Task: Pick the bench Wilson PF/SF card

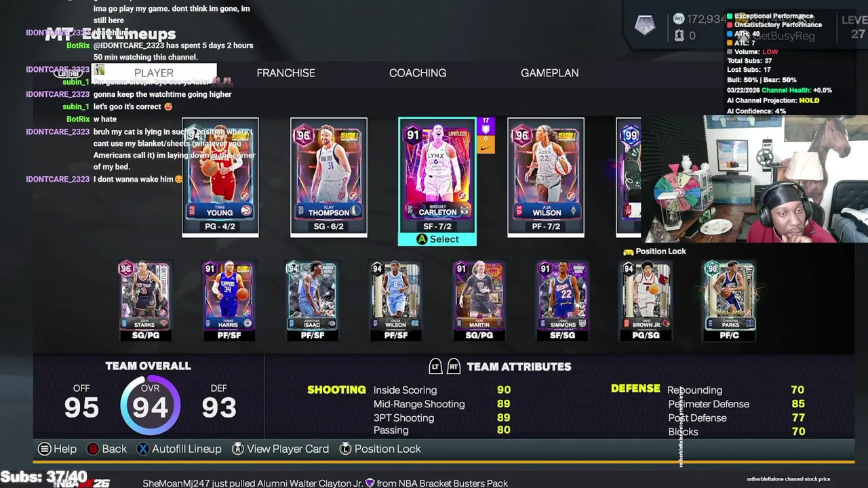Action: [x=395, y=300]
